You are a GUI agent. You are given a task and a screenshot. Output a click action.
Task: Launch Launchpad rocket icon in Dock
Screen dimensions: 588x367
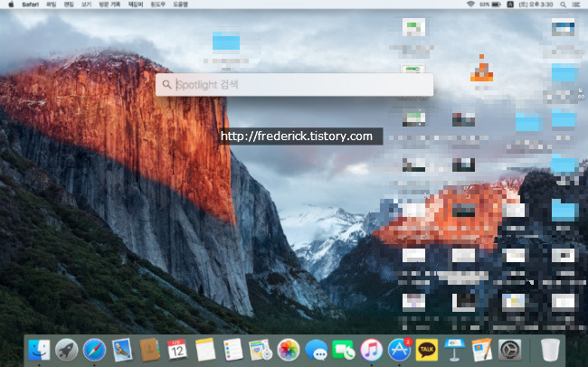pos(66,350)
